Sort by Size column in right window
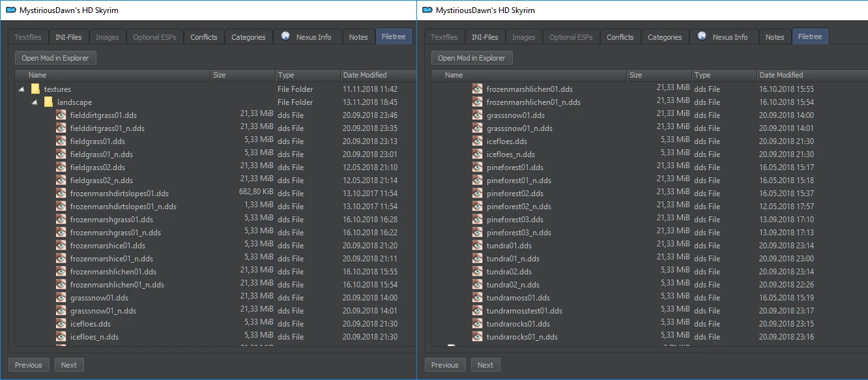 tap(659, 75)
